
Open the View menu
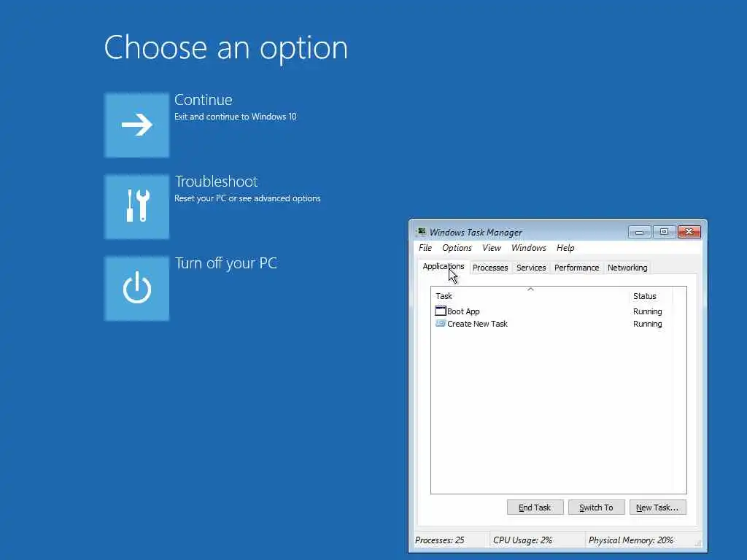click(x=491, y=248)
